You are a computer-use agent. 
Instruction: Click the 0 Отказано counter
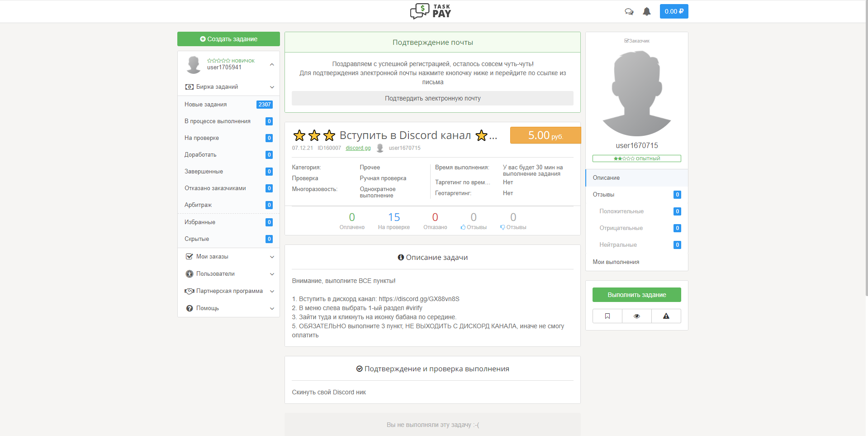[435, 221]
